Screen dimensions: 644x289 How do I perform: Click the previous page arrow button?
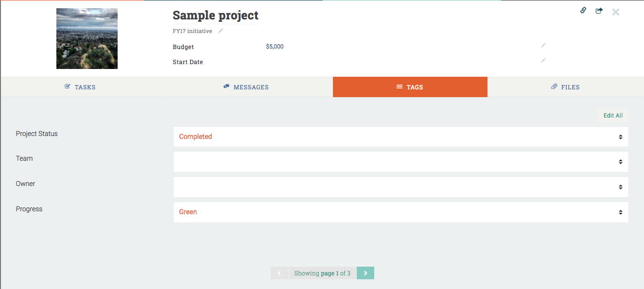279,273
